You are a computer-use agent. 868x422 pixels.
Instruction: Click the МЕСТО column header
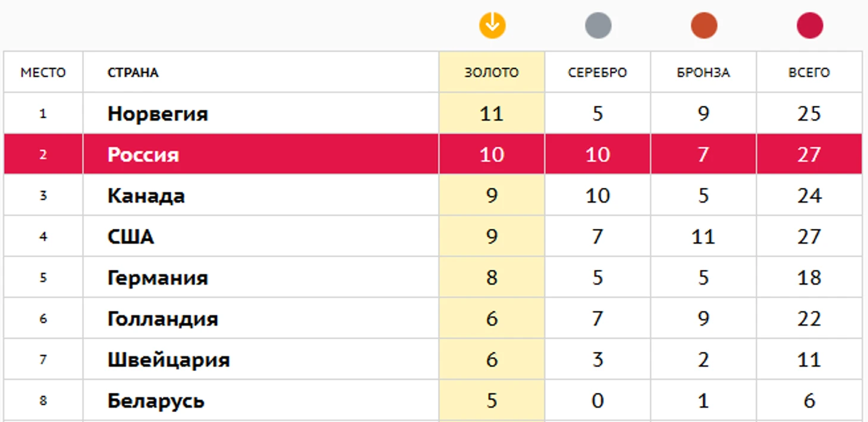pos(43,73)
